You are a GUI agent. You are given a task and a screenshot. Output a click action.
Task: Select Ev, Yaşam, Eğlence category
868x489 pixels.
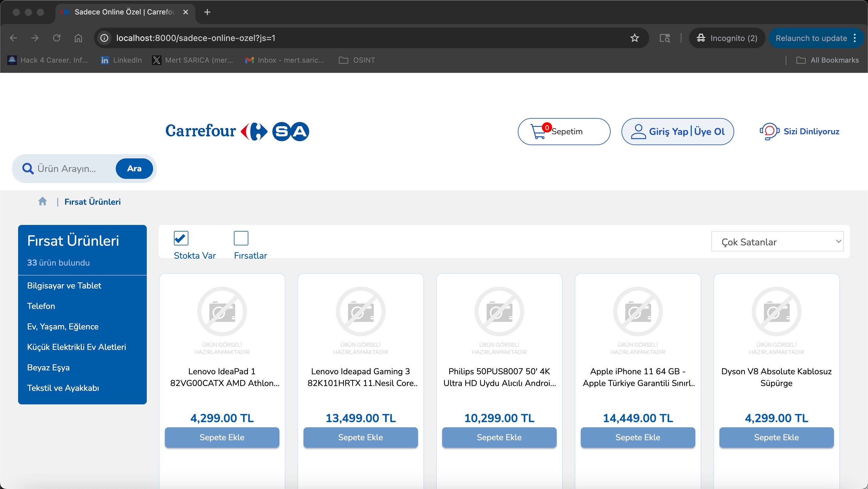tap(63, 327)
